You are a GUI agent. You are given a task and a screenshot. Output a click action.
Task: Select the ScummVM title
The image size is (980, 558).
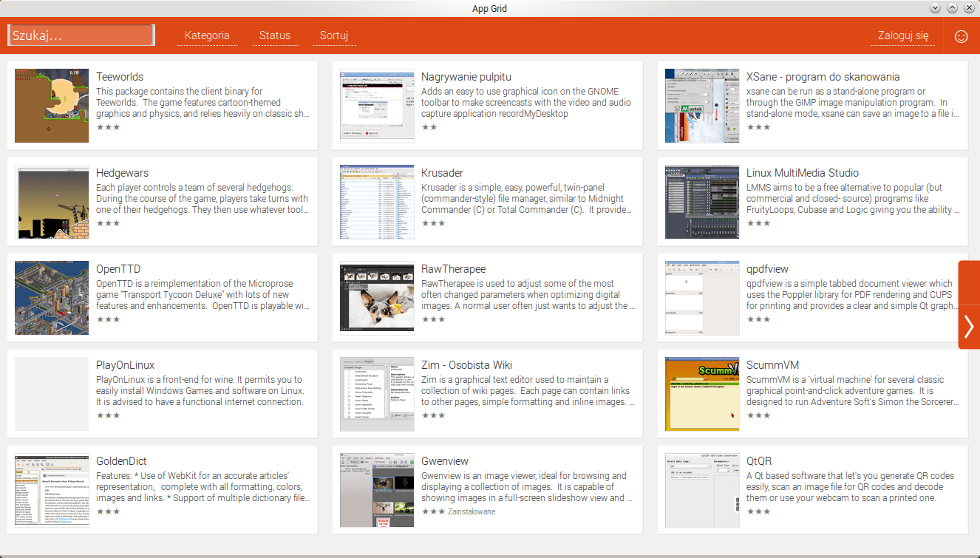coord(772,365)
